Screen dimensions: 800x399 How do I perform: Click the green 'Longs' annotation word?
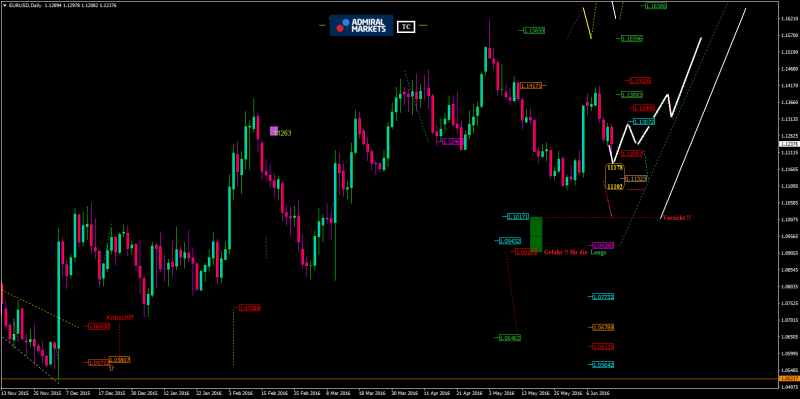click(598, 253)
